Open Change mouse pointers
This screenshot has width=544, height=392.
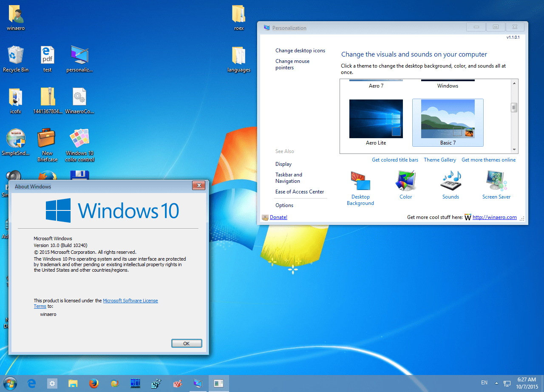[x=292, y=64]
